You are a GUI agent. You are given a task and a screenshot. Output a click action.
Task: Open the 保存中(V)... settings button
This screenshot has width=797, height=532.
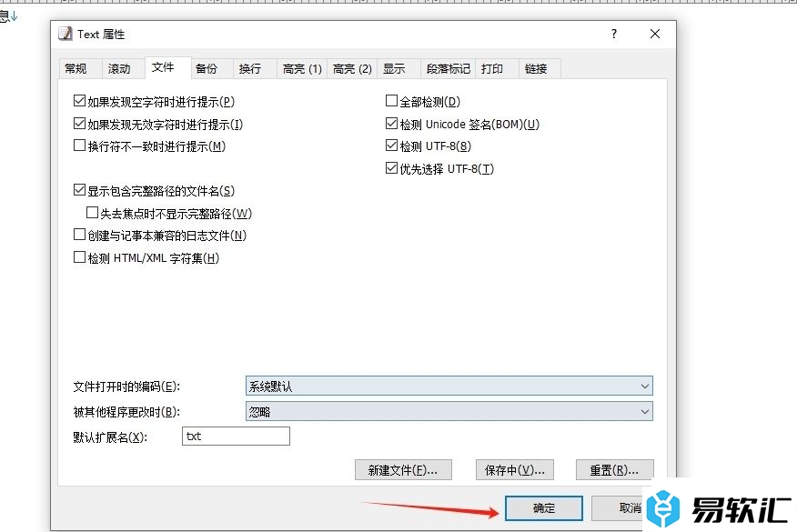pyautogui.click(x=514, y=470)
